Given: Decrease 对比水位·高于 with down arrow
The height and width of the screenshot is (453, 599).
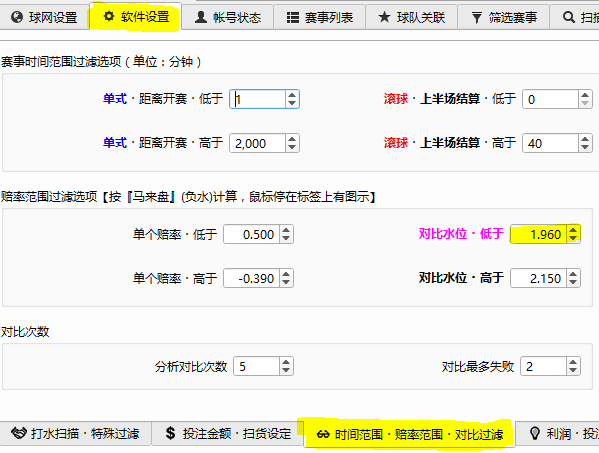Looking at the screenshot, I should click(x=573, y=282).
